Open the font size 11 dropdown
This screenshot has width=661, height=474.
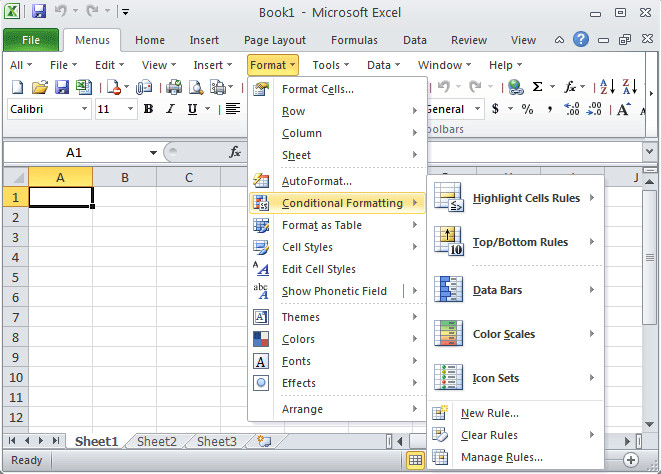pos(130,109)
